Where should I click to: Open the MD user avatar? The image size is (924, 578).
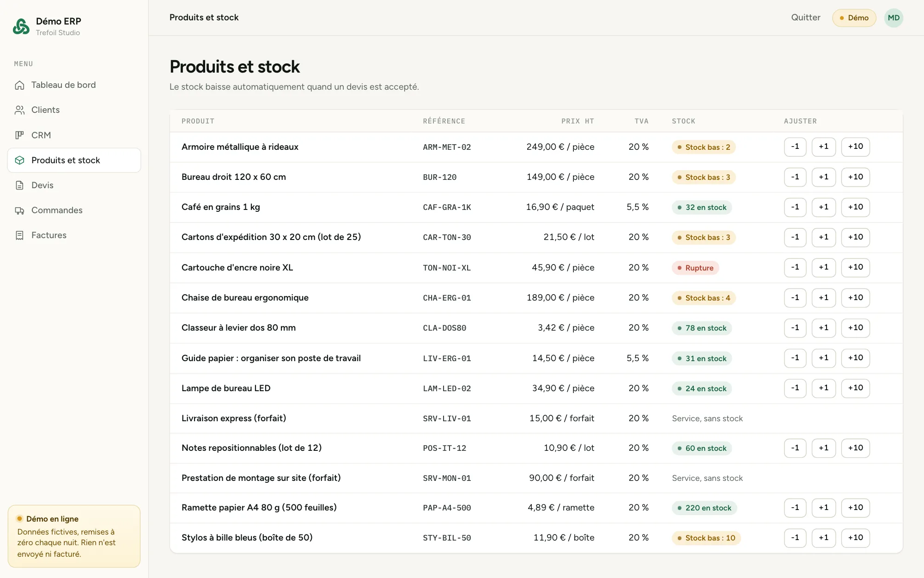click(894, 18)
